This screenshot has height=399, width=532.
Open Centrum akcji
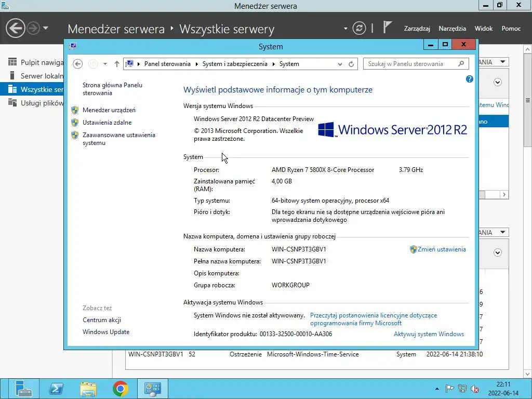102,320
